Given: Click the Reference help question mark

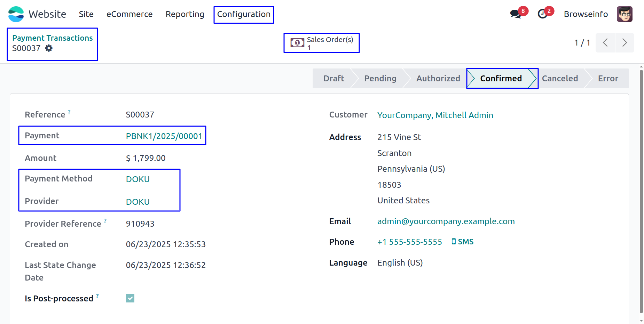Looking at the screenshot, I should click(69, 112).
